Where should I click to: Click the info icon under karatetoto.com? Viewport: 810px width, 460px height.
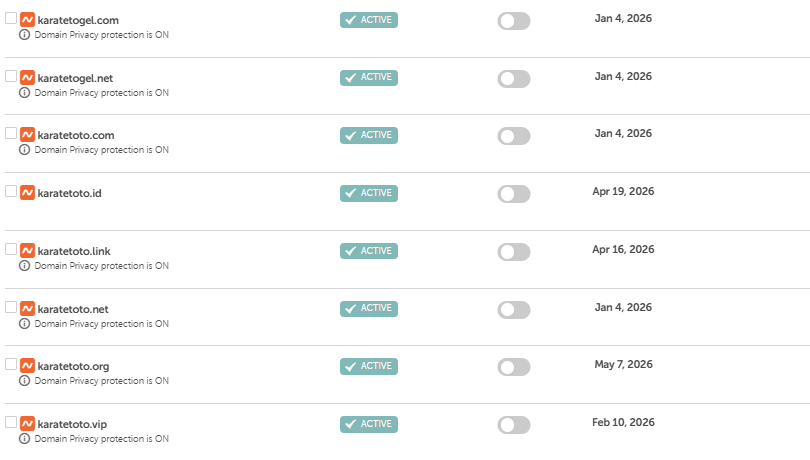coord(25,150)
